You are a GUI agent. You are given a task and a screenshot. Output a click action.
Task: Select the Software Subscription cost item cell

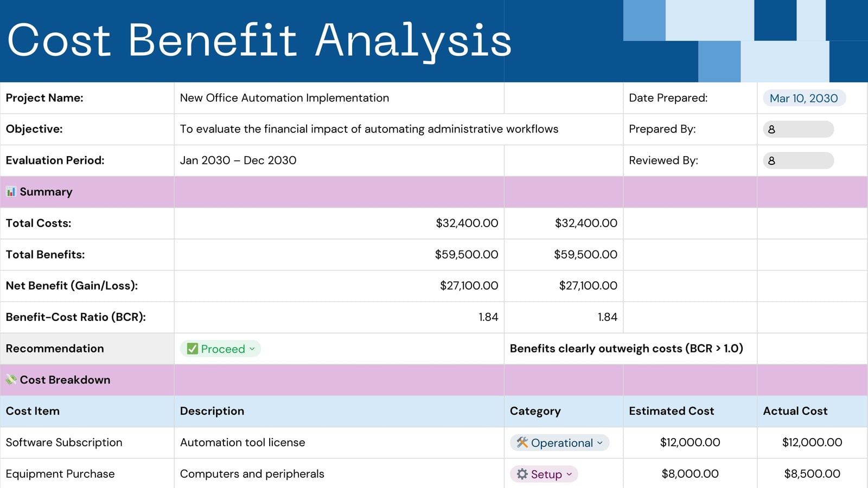[x=87, y=442]
